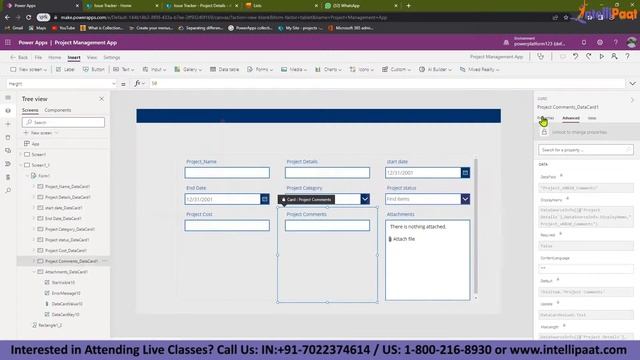
Task: Open the hamburger menu in left rail
Action: pos(8,98)
